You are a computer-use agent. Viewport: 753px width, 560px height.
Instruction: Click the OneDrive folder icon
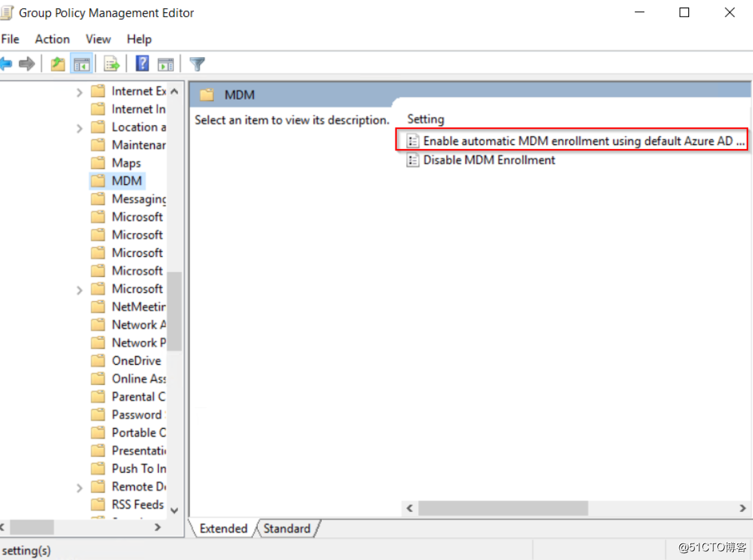tap(98, 360)
